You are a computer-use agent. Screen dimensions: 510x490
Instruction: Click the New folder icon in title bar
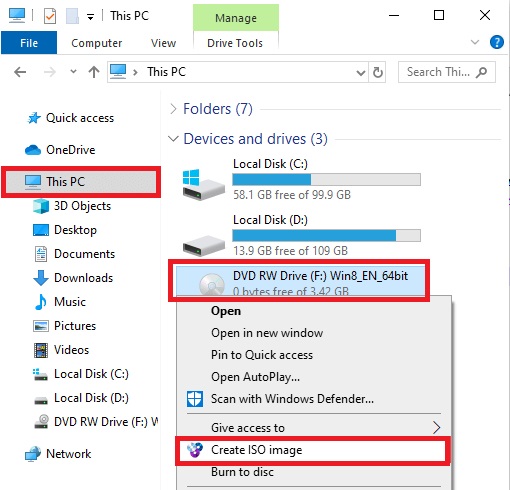[72, 16]
